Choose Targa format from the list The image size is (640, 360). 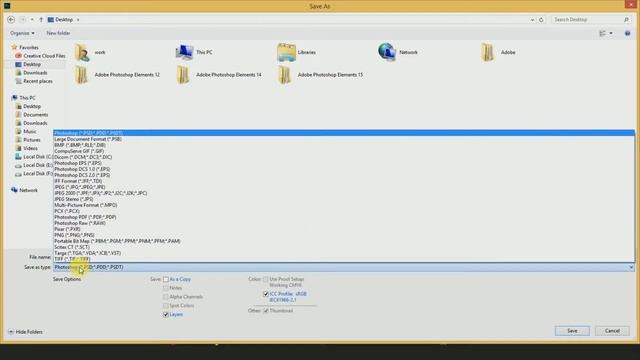point(344,253)
